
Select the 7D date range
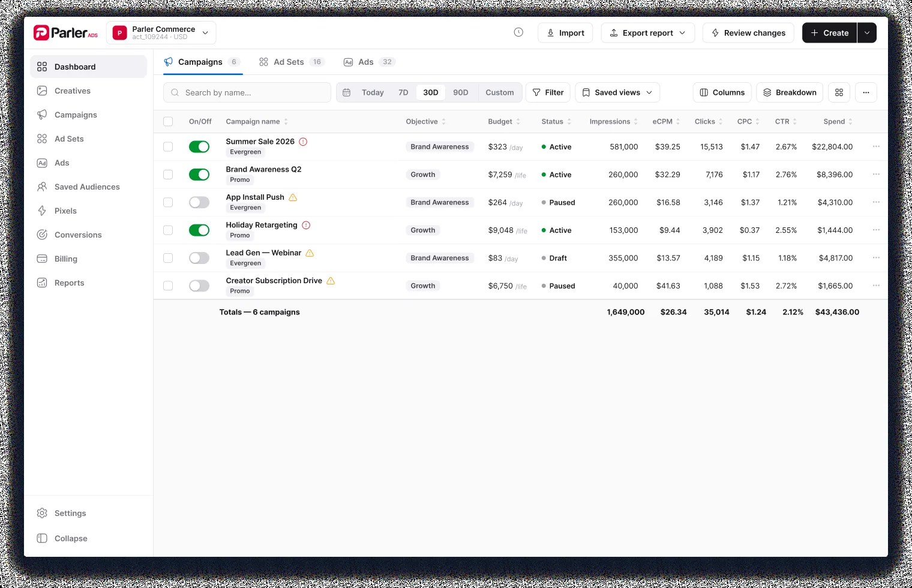click(403, 92)
